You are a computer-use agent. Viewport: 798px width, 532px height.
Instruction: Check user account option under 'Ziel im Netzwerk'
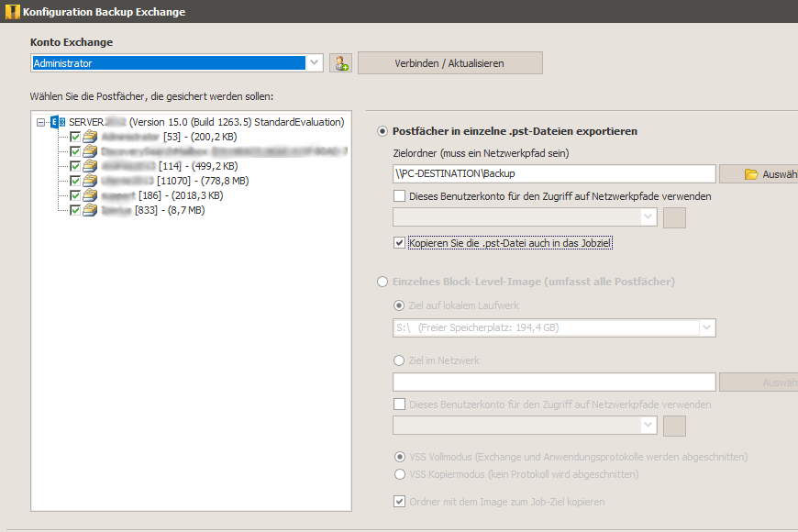click(400, 405)
